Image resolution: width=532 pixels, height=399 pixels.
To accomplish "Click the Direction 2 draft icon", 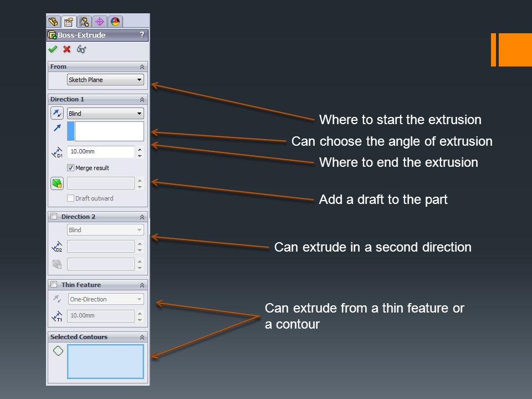I will (57, 264).
